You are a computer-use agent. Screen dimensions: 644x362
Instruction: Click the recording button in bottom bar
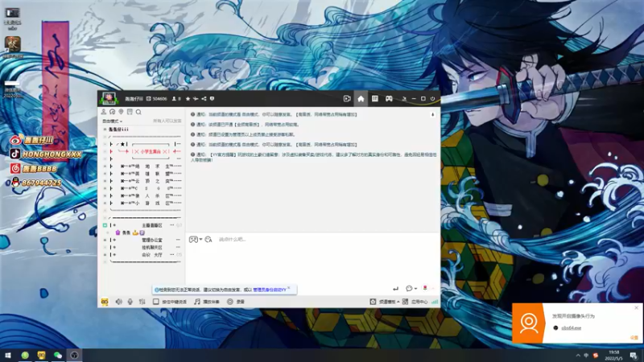[x=236, y=302]
